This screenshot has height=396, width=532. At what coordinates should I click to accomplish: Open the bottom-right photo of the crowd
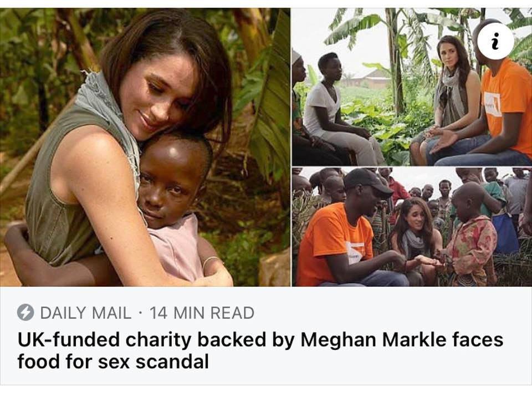(412, 227)
